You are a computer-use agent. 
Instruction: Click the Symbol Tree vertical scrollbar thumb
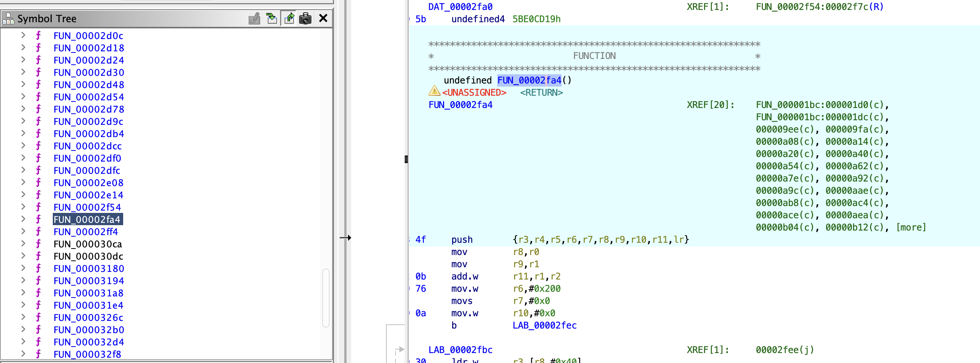coord(326,298)
